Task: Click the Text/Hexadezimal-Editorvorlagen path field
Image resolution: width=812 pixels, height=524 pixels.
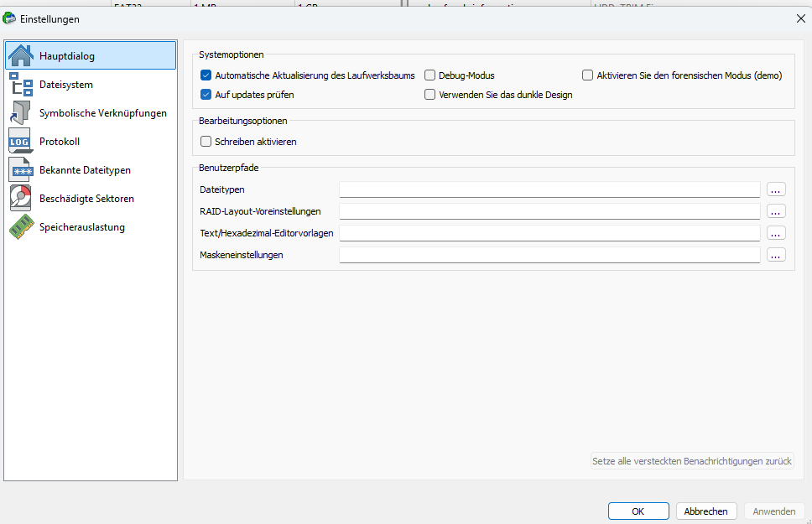Action: pyautogui.click(x=549, y=233)
